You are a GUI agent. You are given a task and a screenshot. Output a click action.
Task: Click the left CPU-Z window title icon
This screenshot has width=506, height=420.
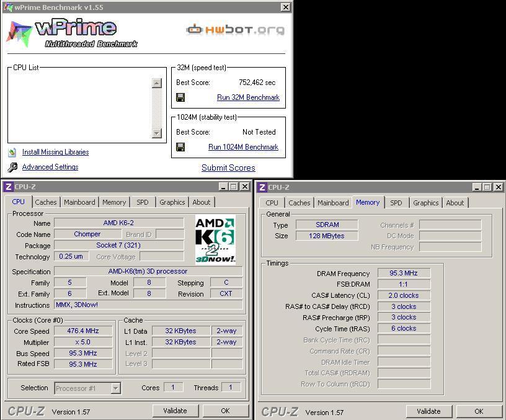[9, 187]
